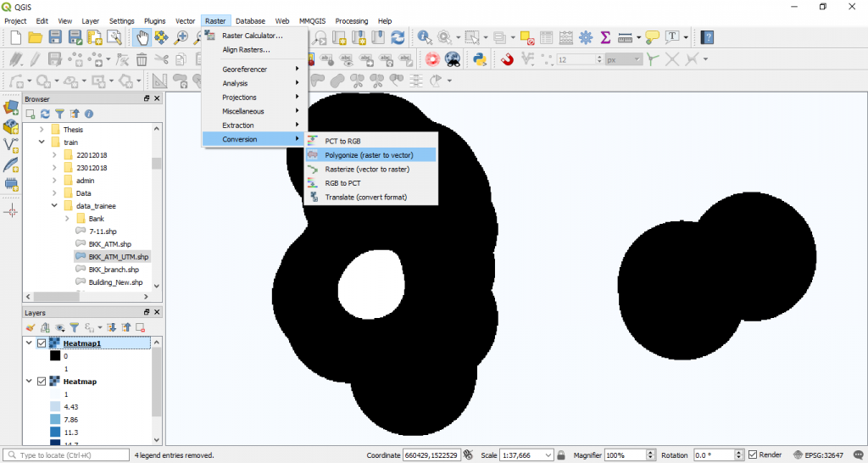Viewport: 868px width, 463px height.
Task: Click the Type to locate search box
Action: click(66, 455)
